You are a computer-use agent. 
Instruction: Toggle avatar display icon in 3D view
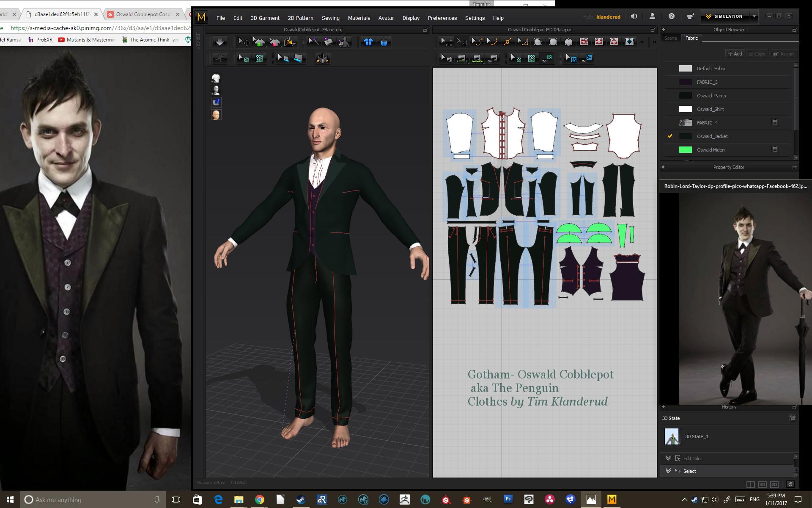(216, 90)
